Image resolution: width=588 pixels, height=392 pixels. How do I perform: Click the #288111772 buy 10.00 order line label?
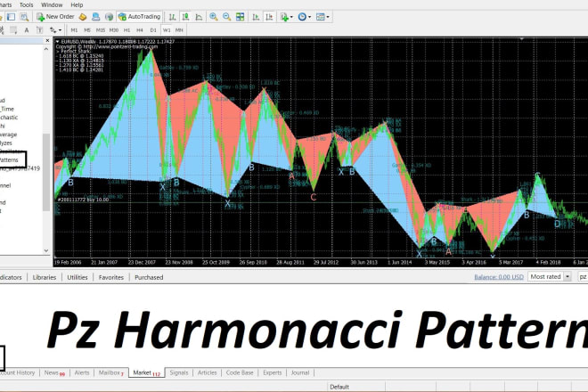point(83,200)
